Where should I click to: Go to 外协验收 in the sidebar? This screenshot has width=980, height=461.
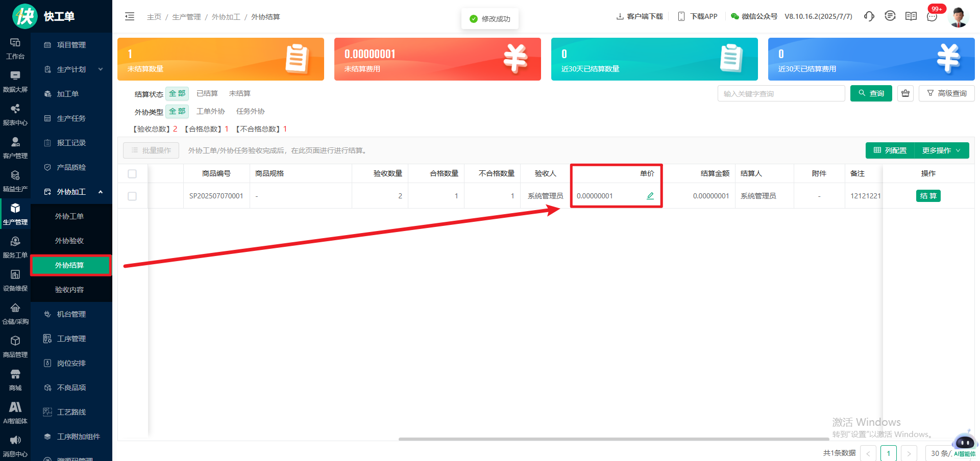pos(69,241)
